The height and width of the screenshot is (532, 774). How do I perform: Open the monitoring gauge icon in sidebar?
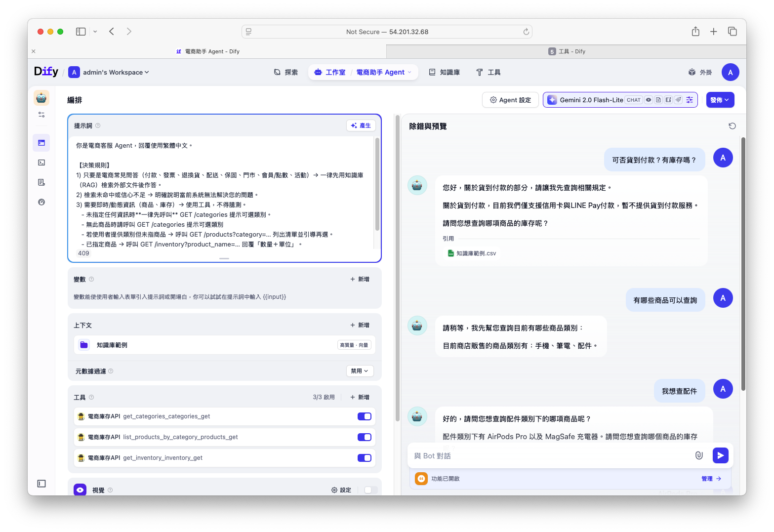point(41,202)
